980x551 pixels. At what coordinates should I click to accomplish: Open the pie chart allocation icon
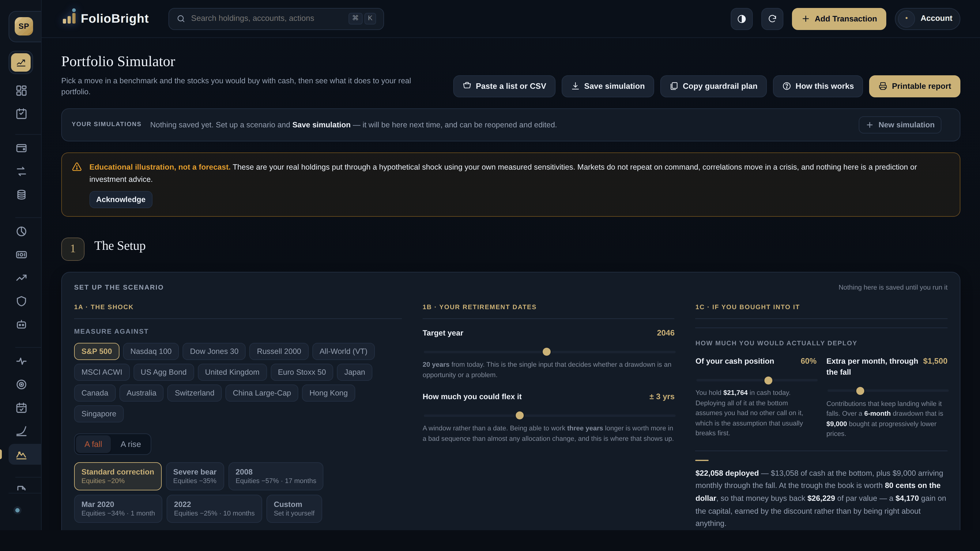pos(21,232)
